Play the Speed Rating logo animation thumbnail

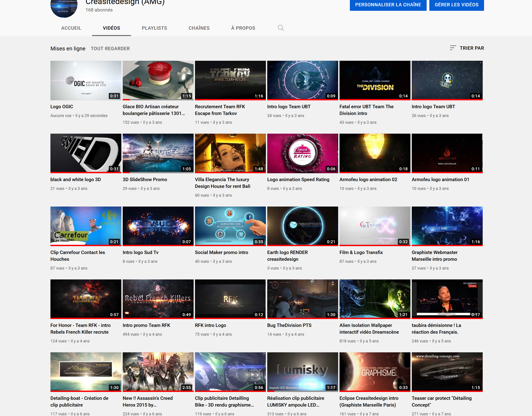click(302, 153)
